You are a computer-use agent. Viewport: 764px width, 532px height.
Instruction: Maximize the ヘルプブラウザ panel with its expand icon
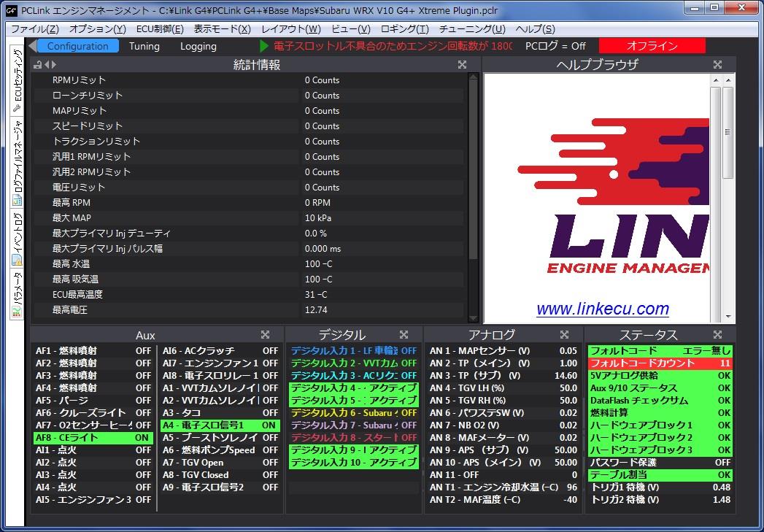click(717, 65)
